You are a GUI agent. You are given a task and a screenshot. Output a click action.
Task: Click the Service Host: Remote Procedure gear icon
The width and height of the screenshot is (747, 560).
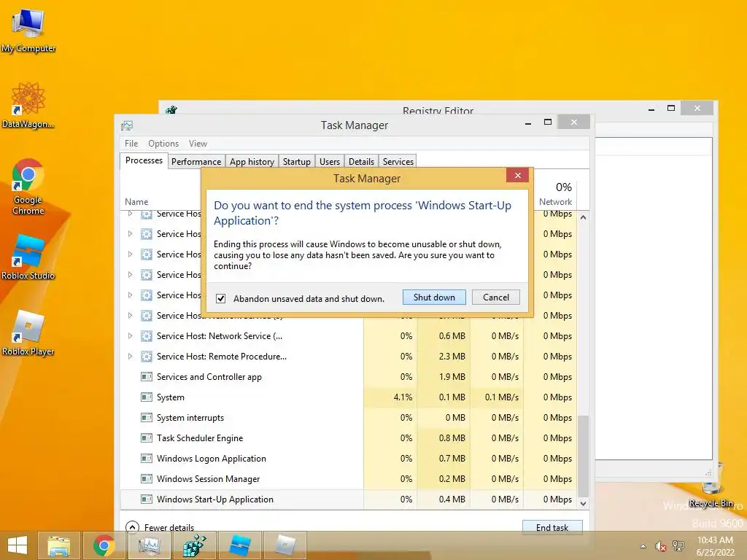[146, 356]
